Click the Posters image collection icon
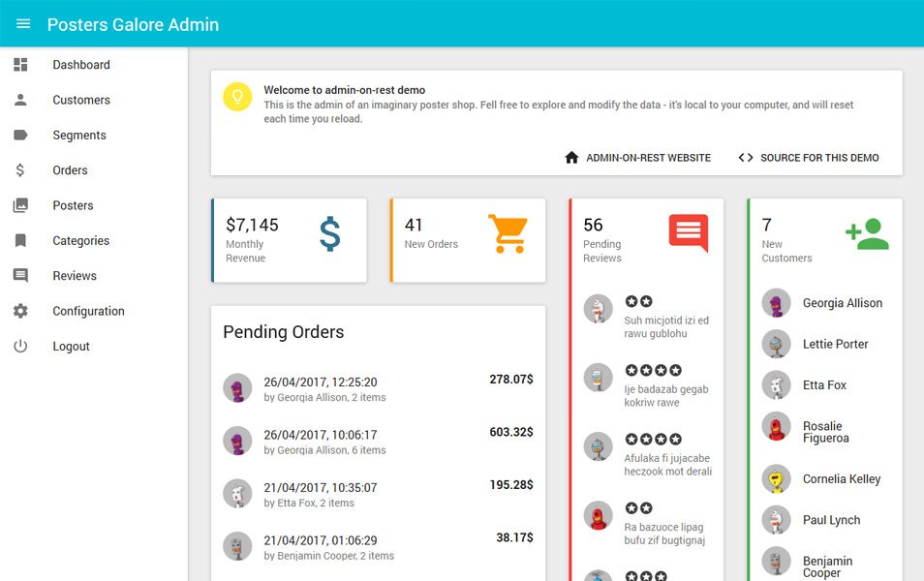This screenshot has width=924, height=581. coord(20,205)
